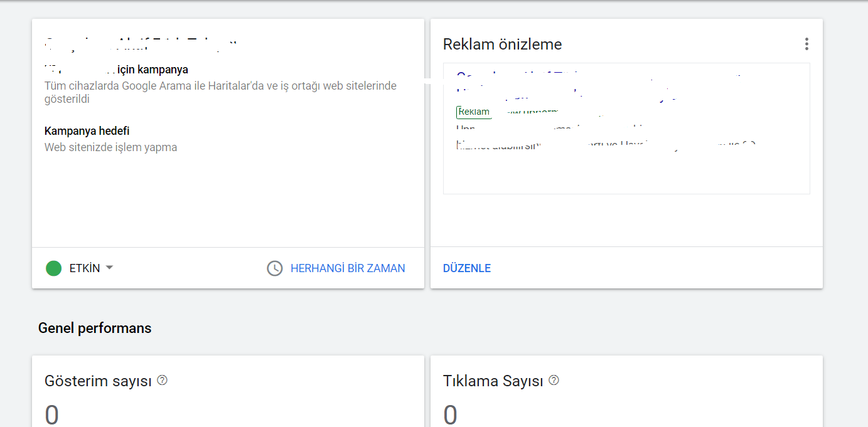Open the HERHANGİ BİR ZAMAN schedule link
Screen dimensions: 868x427
click(x=348, y=268)
